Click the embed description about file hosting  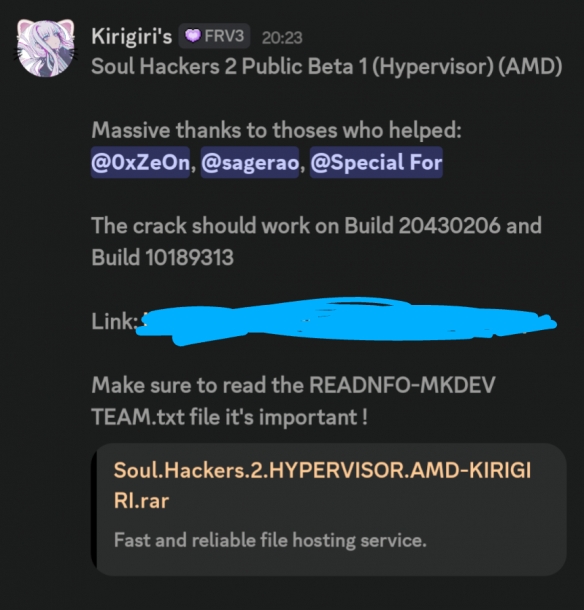[270, 540]
